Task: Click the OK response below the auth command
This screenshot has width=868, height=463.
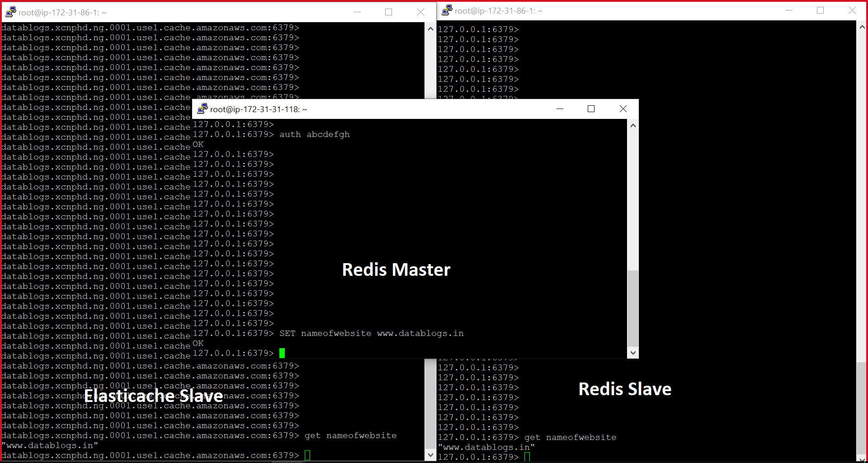Action: pyautogui.click(x=198, y=144)
